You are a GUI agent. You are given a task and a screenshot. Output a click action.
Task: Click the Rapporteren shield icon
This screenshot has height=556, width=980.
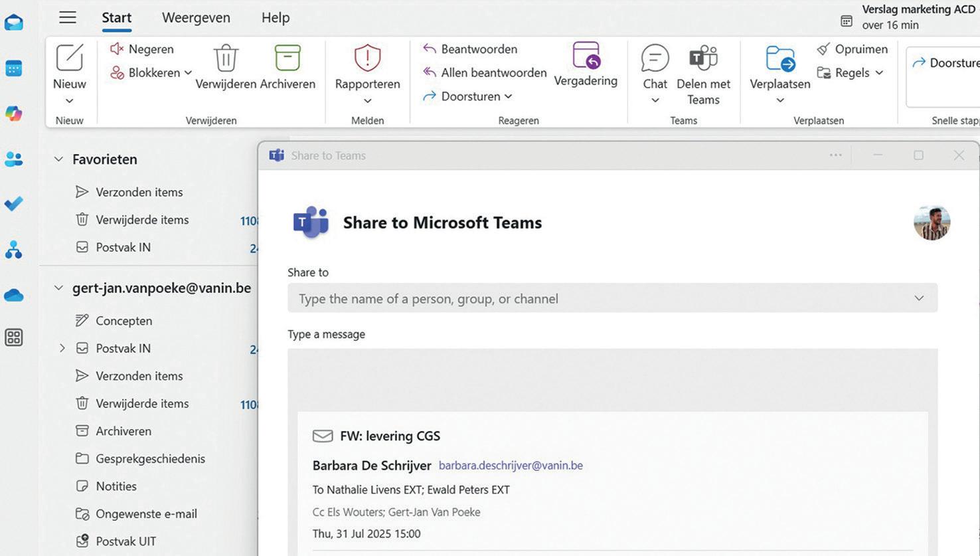[x=367, y=58]
